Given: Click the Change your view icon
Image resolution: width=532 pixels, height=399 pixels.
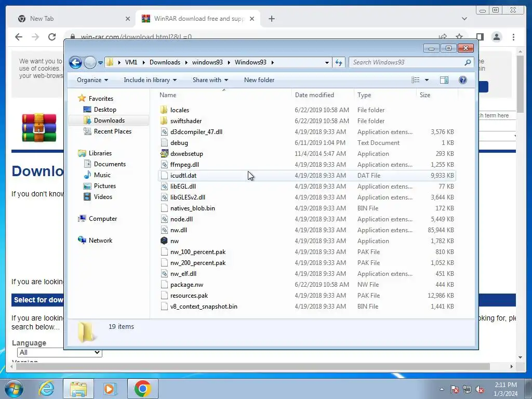Looking at the screenshot, I should 416,80.
